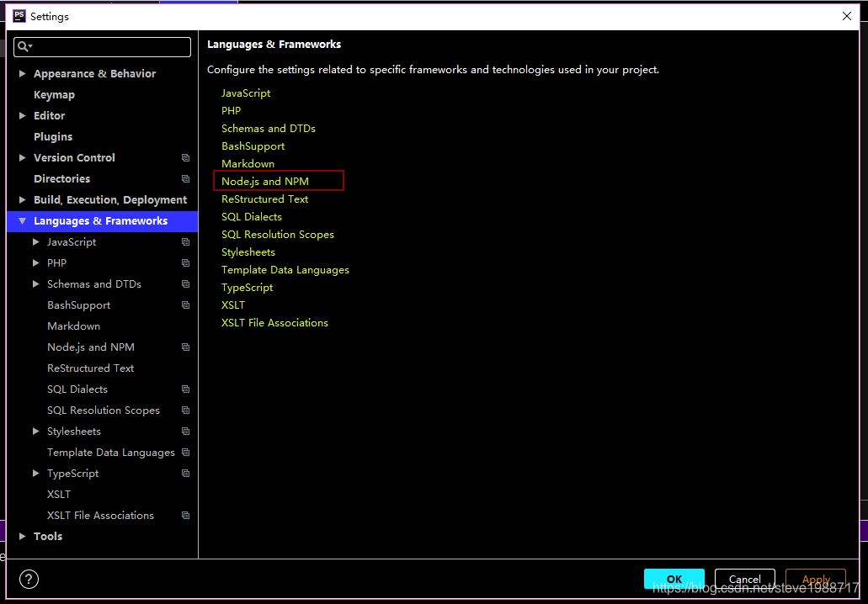Open XSLT link in right panel
Viewport: 868px width, 604px height.
pos(233,305)
